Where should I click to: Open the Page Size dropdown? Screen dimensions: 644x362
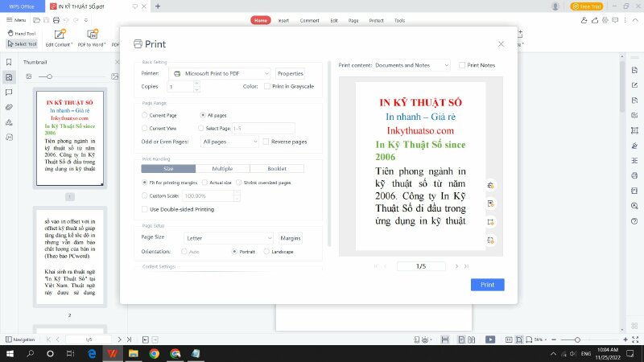[229, 238]
